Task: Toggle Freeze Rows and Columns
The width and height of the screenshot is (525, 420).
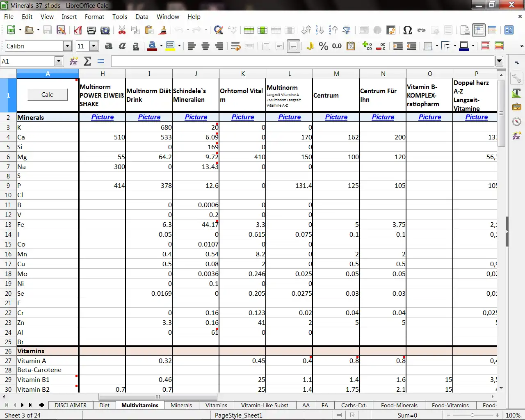Action: [479, 30]
